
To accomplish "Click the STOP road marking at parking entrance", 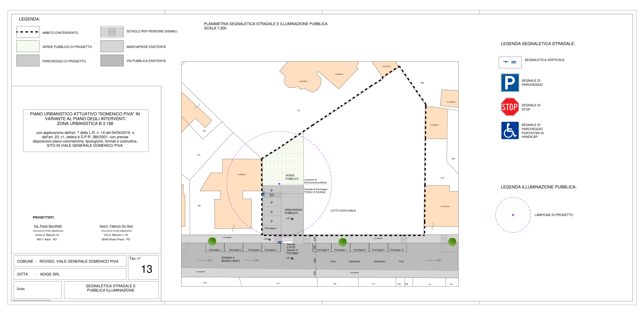I will (x=286, y=239).
